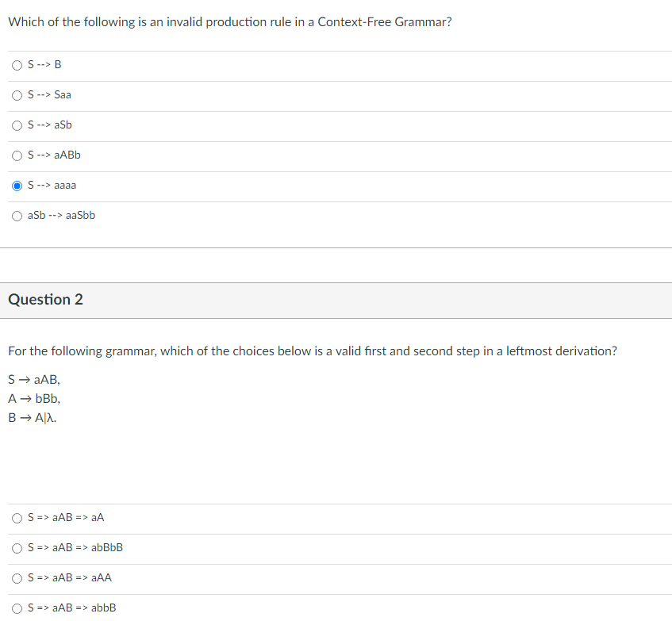
Task: Click the first quiz question text
Action: (229, 21)
